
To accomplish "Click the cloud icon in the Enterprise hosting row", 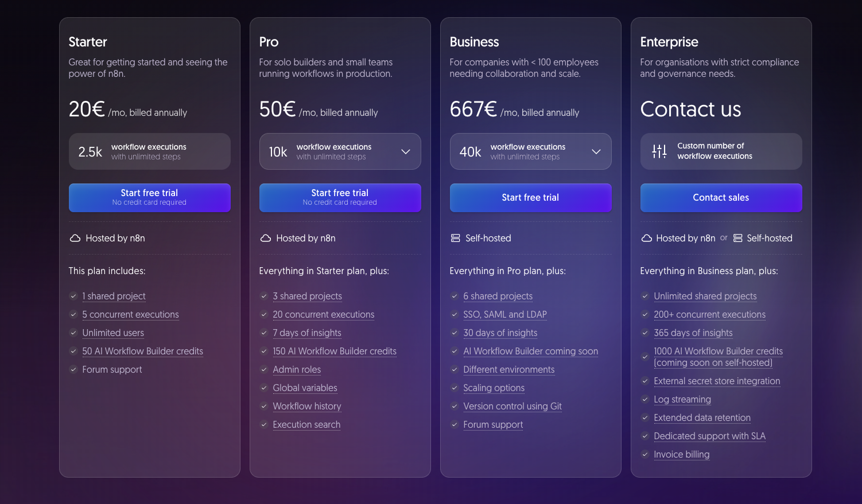I will [x=646, y=238].
